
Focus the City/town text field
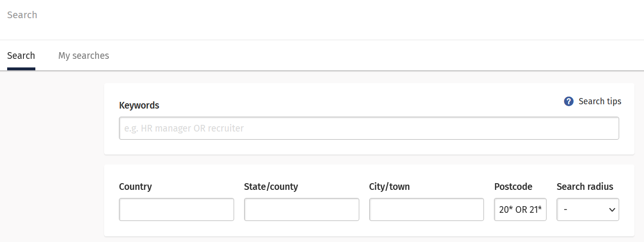point(427,209)
